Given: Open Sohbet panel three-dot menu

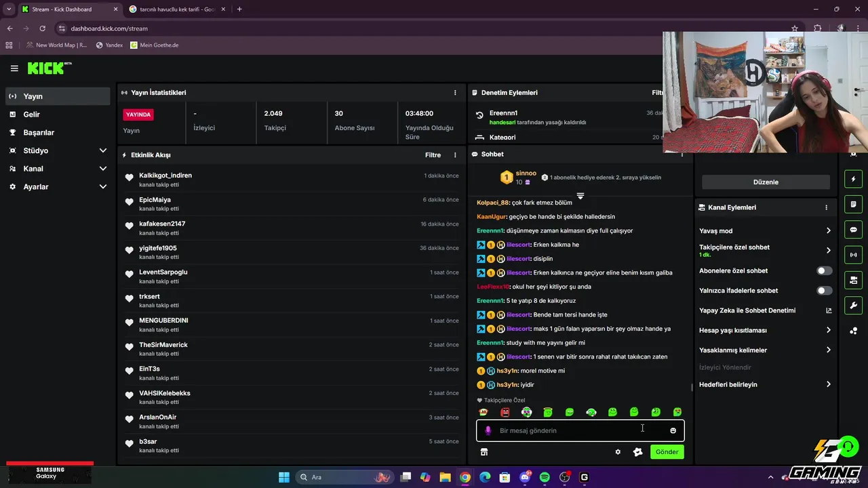Looking at the screenshot, I should (x=682, y=155).
